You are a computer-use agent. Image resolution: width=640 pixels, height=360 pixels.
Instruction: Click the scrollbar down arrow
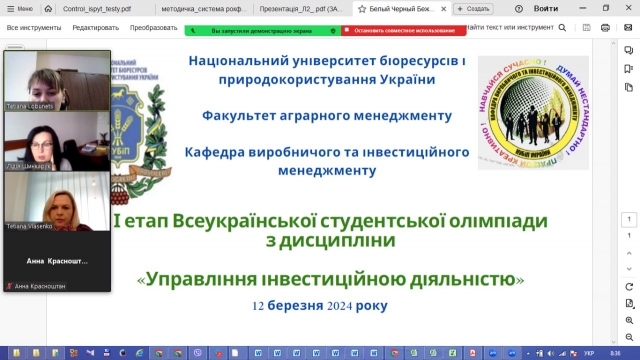613,342
